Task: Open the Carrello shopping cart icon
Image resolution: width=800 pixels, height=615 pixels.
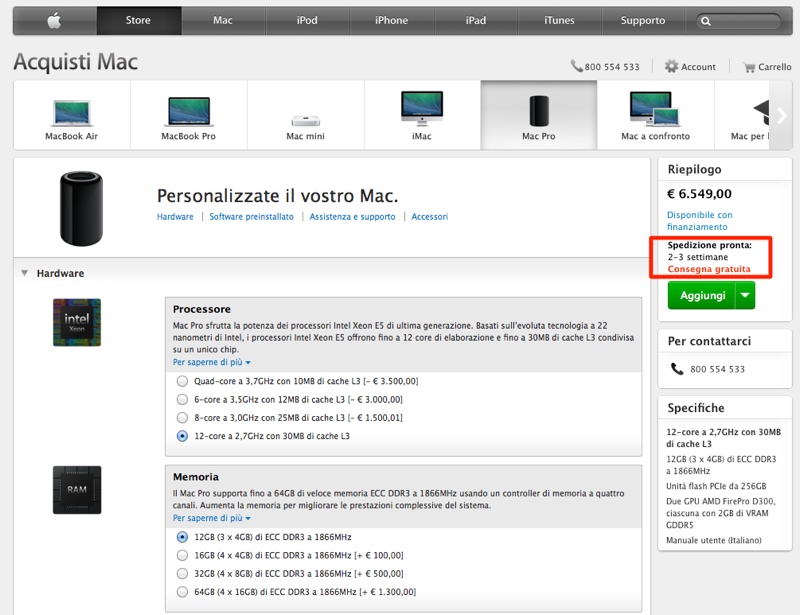Action: [748, 67]
